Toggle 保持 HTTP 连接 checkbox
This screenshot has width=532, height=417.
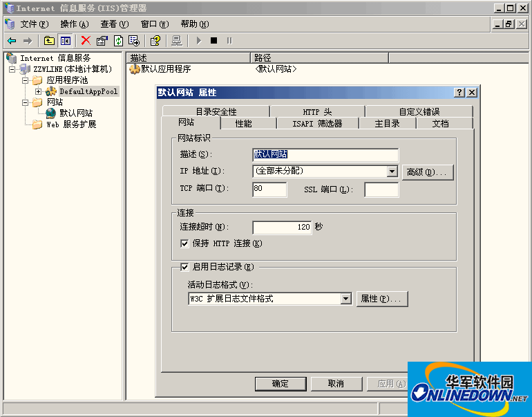(x=184, y=243)
